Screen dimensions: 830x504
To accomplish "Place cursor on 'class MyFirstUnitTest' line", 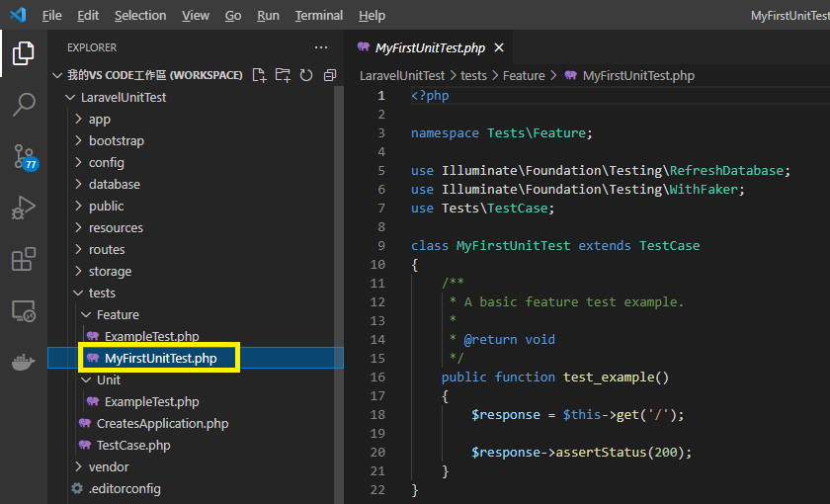I will click(x=555, y=246).
